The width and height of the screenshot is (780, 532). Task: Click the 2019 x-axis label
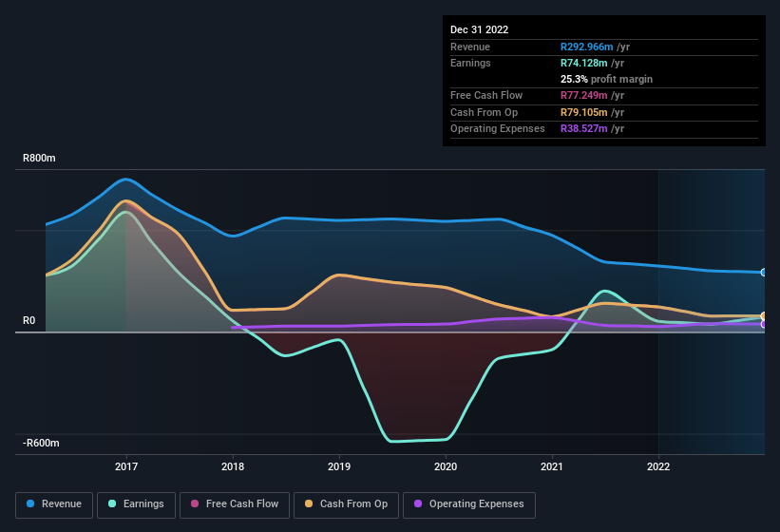click(x=339, y=466)
